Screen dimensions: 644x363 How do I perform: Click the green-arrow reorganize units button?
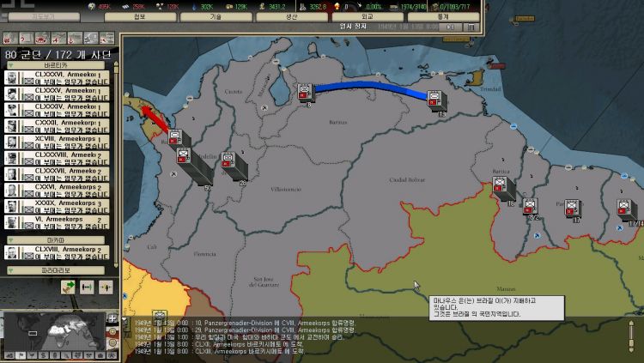click(x=68, y=287)
